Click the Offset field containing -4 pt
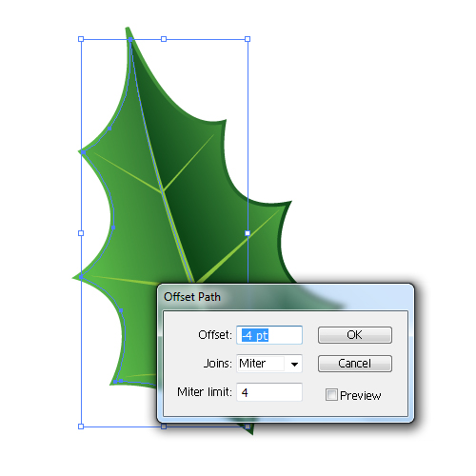 pyautogui.click(x=269, y=335)
